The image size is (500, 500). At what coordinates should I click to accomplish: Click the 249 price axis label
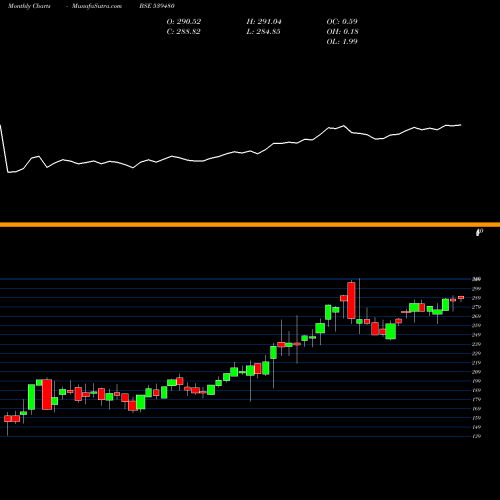coord(477,335)
